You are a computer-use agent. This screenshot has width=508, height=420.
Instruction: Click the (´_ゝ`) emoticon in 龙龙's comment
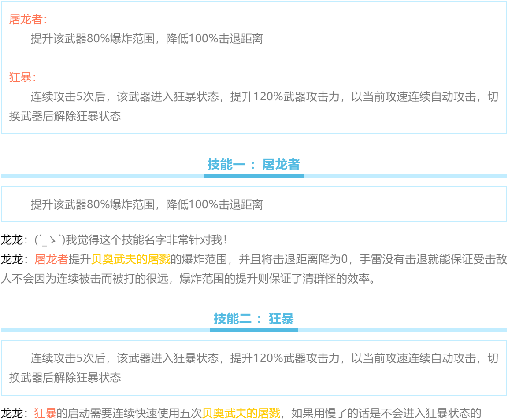49,240
